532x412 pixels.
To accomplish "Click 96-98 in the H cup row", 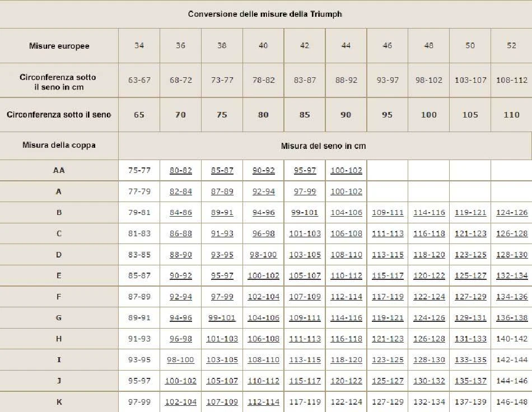I will 180,339.
